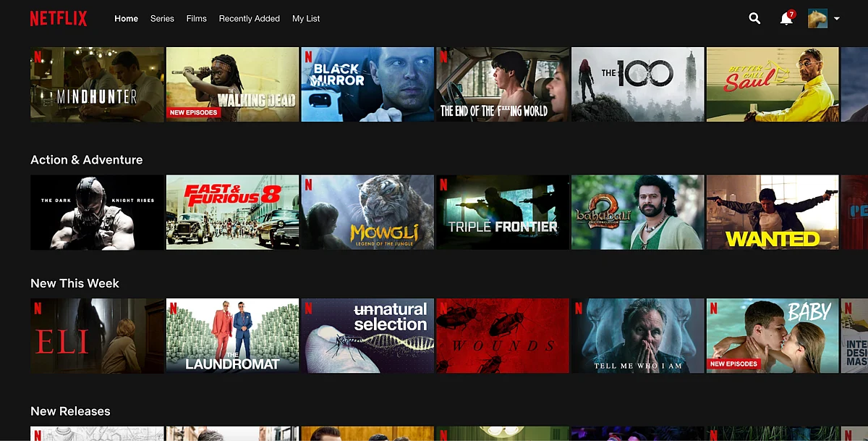Choose The Dark Knight Rises card
Image resolution: width=868 pixels, height=441 pixels.
97,212
